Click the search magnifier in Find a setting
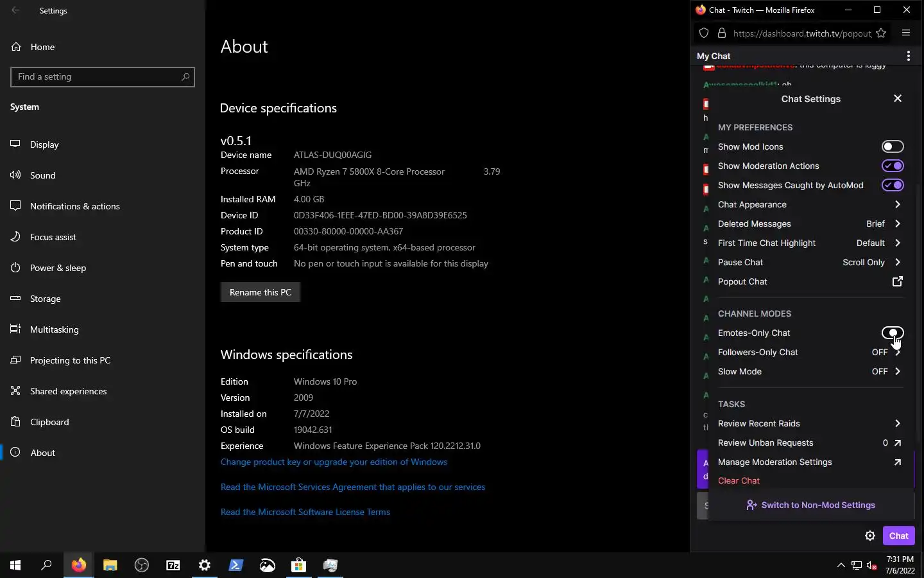The height and width of the screenshot is (578, 924). [x=185, y=76]
